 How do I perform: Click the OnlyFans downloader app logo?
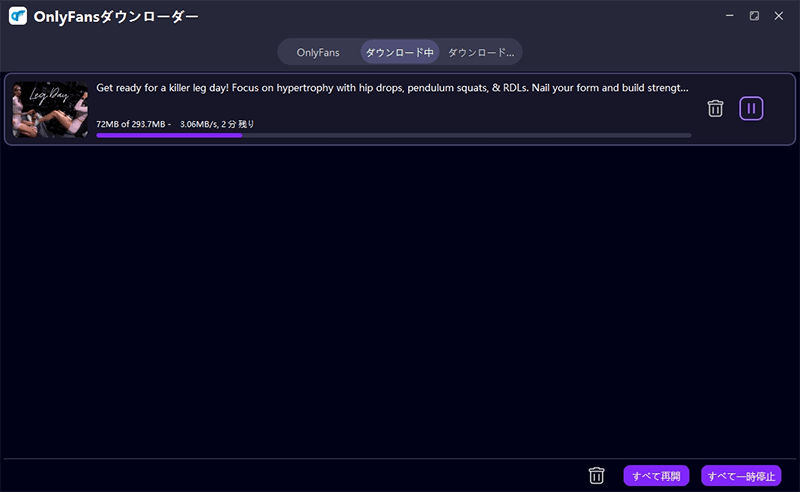tap(17, 17)
